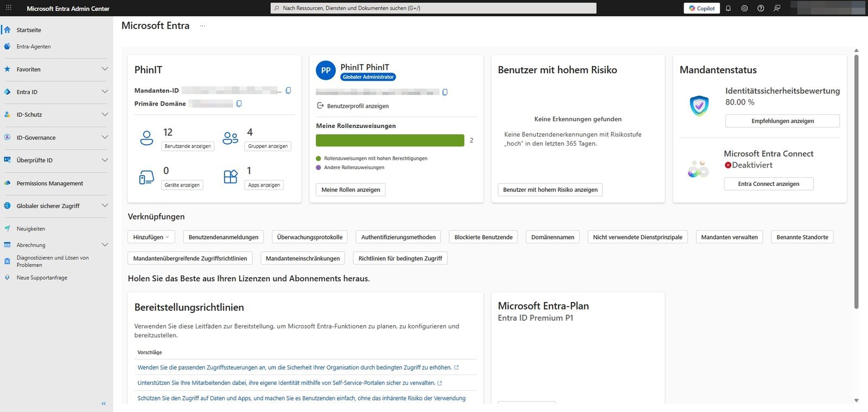Screen dimensions: 868x412
Task: Click the groups icon beside 4
Action: (x=231, y=138)
